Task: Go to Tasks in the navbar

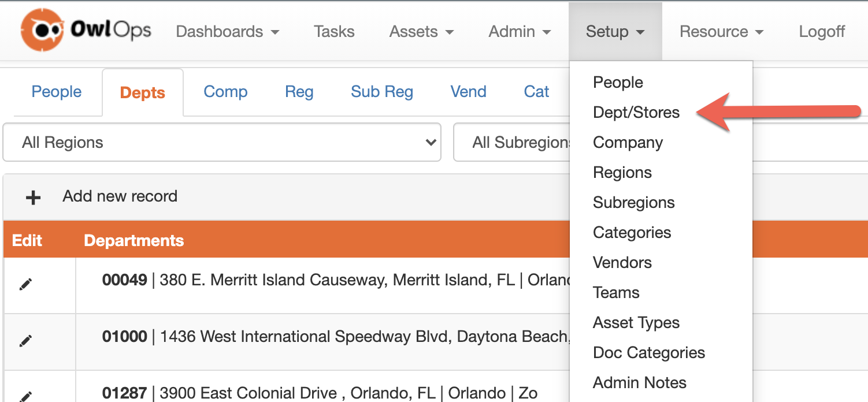Action: click(x=334, y=32)
